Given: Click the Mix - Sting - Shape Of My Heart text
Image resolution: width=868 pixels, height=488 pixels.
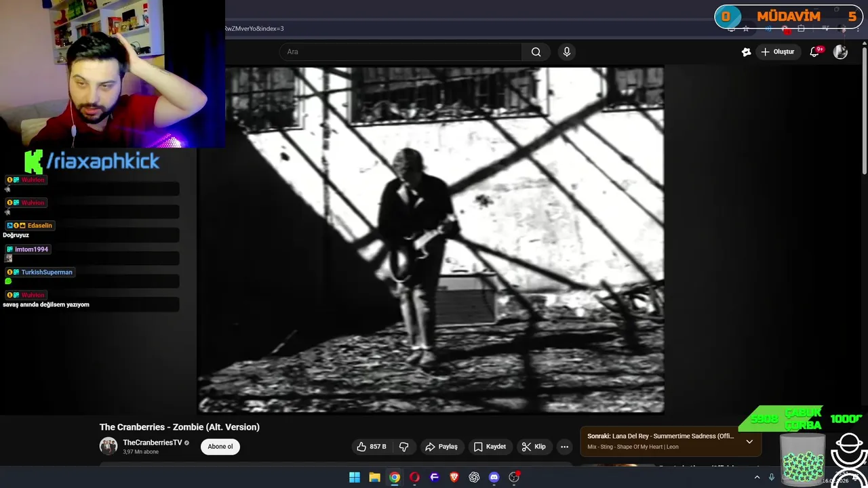Looking at the screenshot, I should (633, 447).
